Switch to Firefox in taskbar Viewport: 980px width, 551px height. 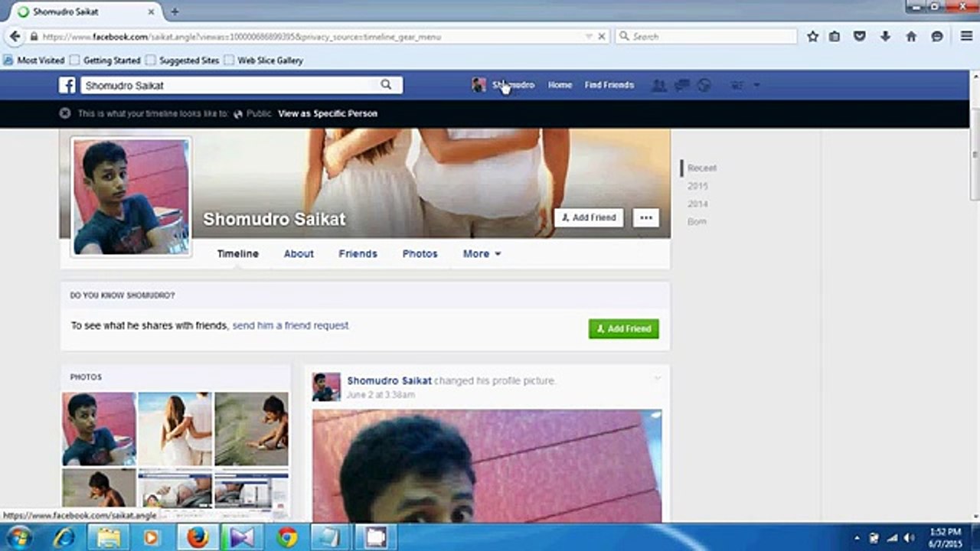pos(198,537)
